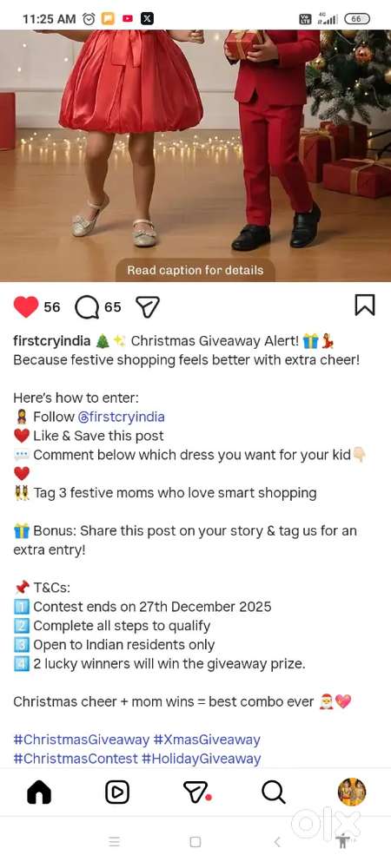
Task: Tap the Read caption for details overlay
Action: (x=195, y=270)
